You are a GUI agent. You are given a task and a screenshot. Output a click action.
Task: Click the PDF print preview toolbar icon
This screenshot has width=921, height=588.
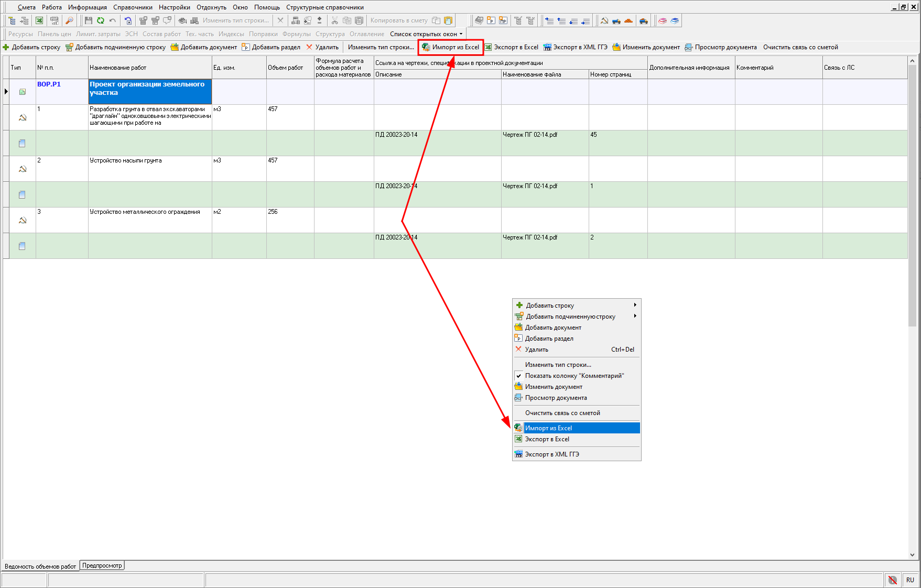click(x=55, y=20)
